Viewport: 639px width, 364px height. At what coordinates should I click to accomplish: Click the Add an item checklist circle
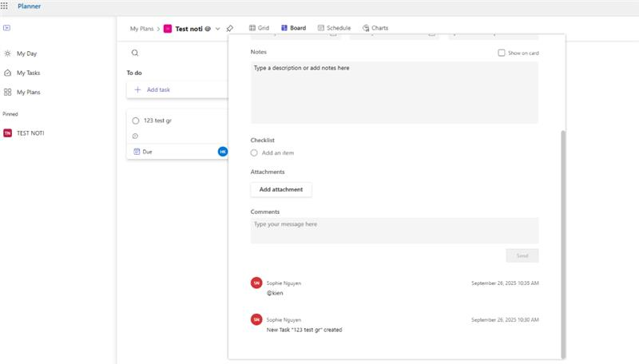tap(254, 152)
